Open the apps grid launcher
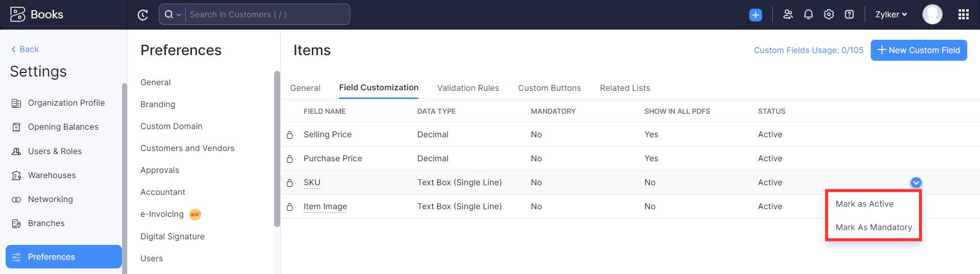980x274 pixels. pyautogui.click(x=963, y=14)
